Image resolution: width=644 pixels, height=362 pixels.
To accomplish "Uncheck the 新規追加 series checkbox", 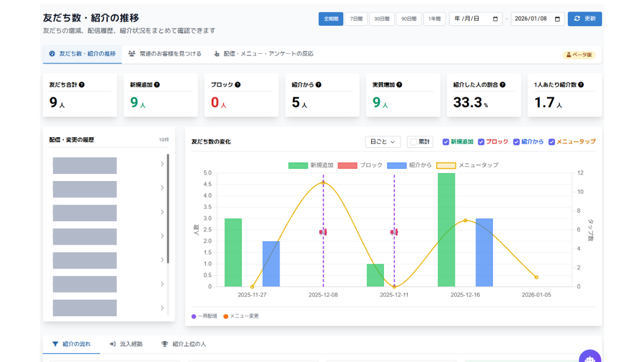I will click(x=446, y=142).
